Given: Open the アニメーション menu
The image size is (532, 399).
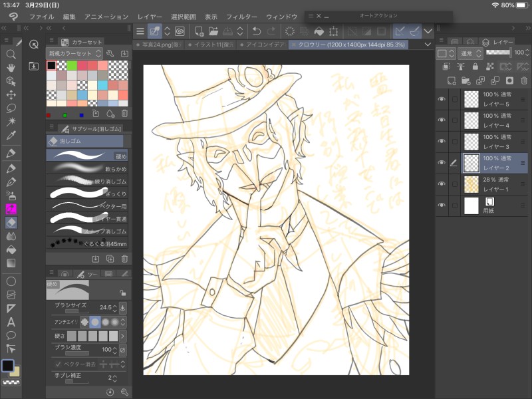Looking at the screenshot, I should [106, 17].
